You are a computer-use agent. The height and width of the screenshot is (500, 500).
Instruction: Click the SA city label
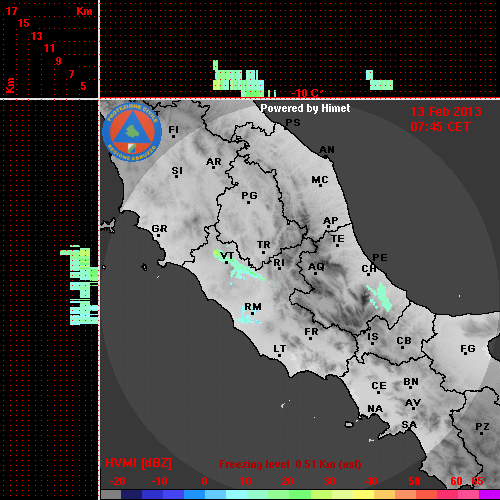409,425
